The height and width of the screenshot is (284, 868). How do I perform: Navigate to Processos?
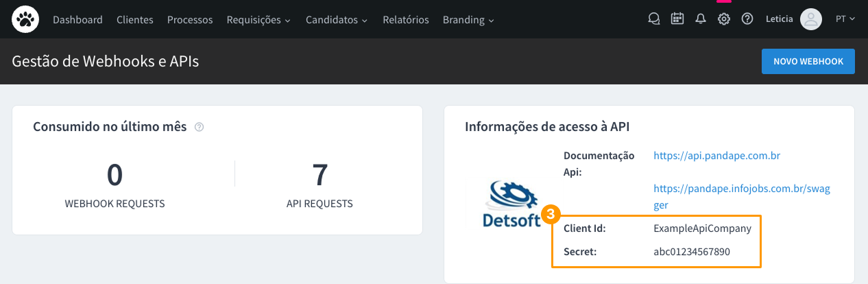click(x=190, y=20)
